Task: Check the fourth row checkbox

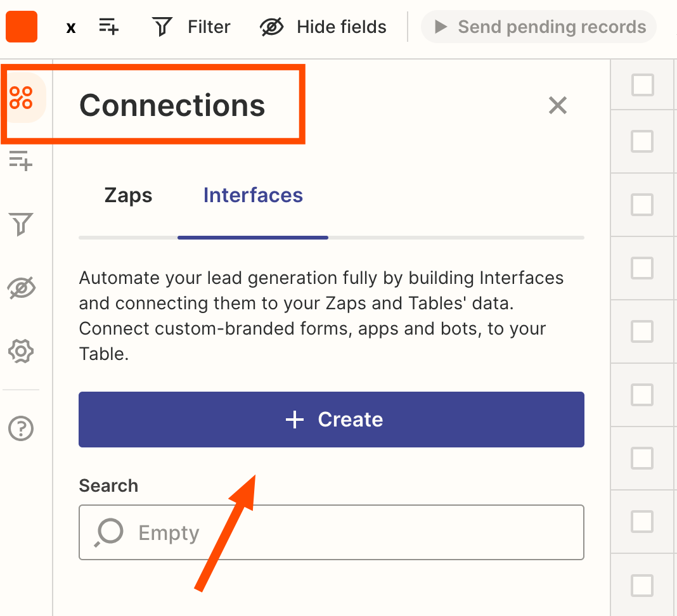Action: 642,268
